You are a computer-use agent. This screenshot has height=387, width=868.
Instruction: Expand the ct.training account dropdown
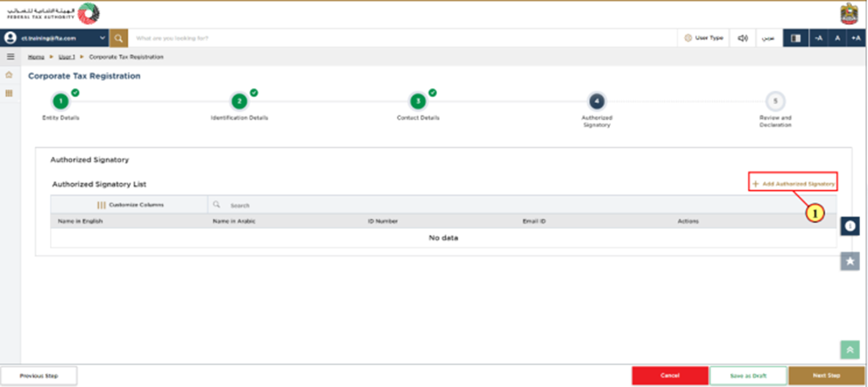102,38
